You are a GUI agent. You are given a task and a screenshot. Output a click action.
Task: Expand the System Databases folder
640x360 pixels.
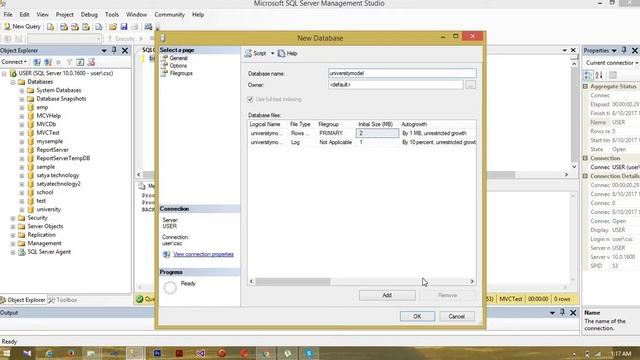tap(22, 91)
